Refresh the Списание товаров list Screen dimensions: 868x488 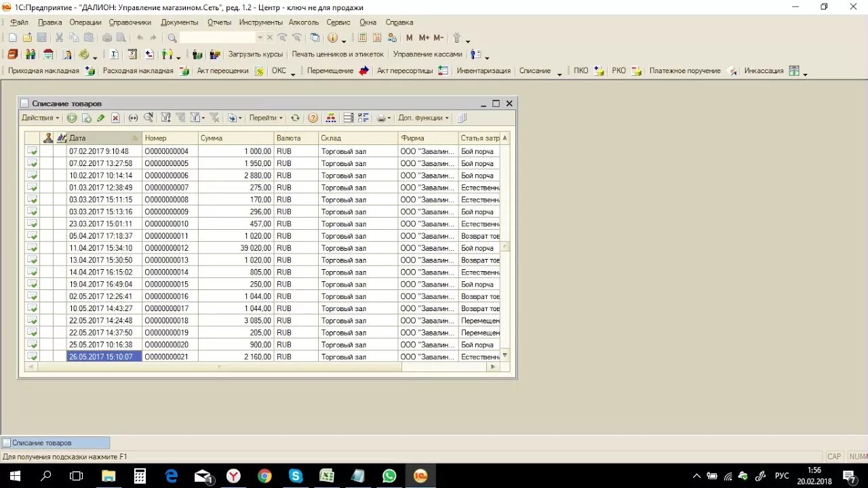click(295, 118)
